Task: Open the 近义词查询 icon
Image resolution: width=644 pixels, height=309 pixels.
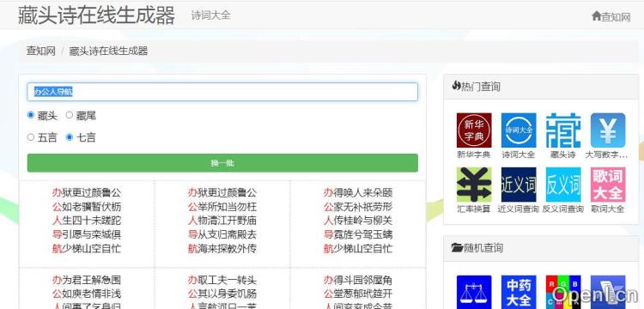Action: 519,185
